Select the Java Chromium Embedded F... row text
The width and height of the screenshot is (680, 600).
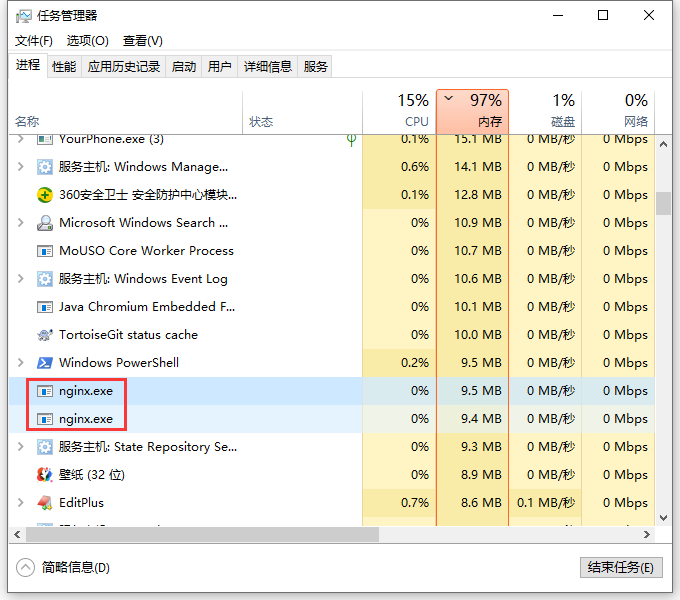pyautogui.click(x=147, y=307)
